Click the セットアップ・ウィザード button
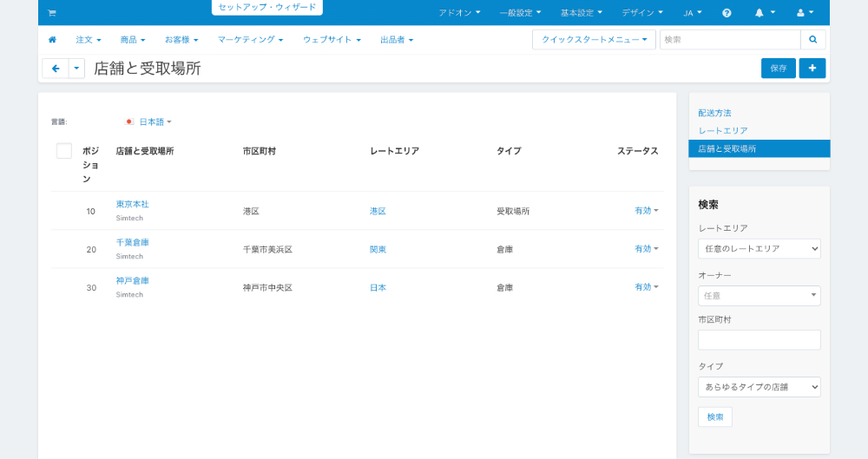 (266, 7)
